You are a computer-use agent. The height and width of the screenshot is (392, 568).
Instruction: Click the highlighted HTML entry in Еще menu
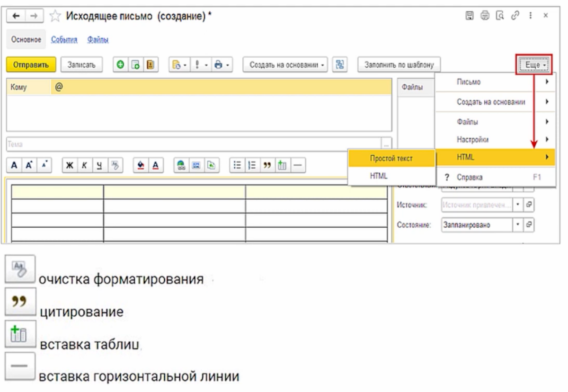(495, 157)
